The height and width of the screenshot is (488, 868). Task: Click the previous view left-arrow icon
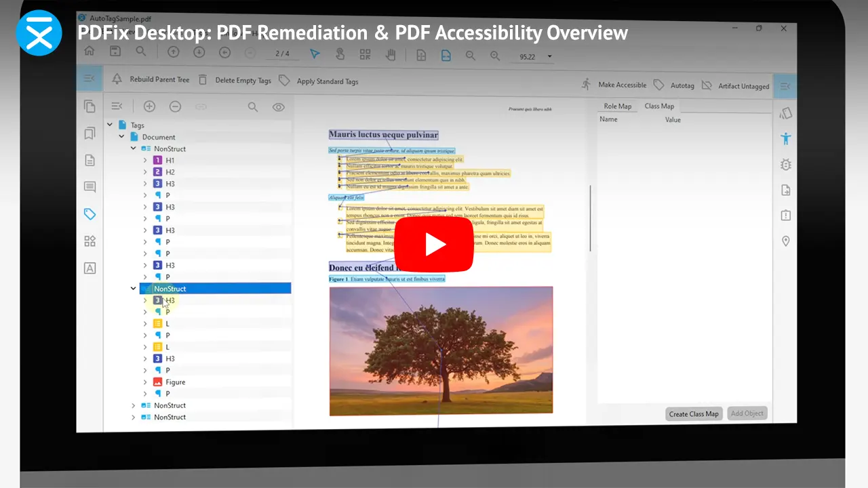click(x=224, y=53)
